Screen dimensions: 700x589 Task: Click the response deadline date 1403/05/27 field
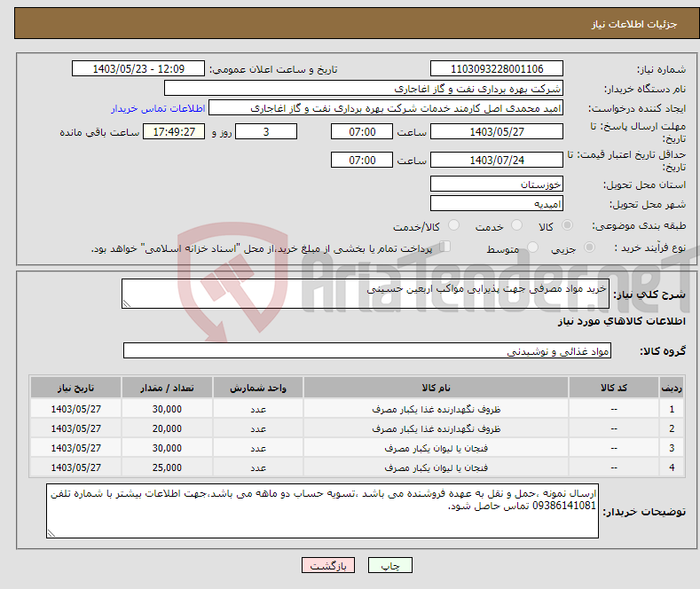tap(497, 131)
